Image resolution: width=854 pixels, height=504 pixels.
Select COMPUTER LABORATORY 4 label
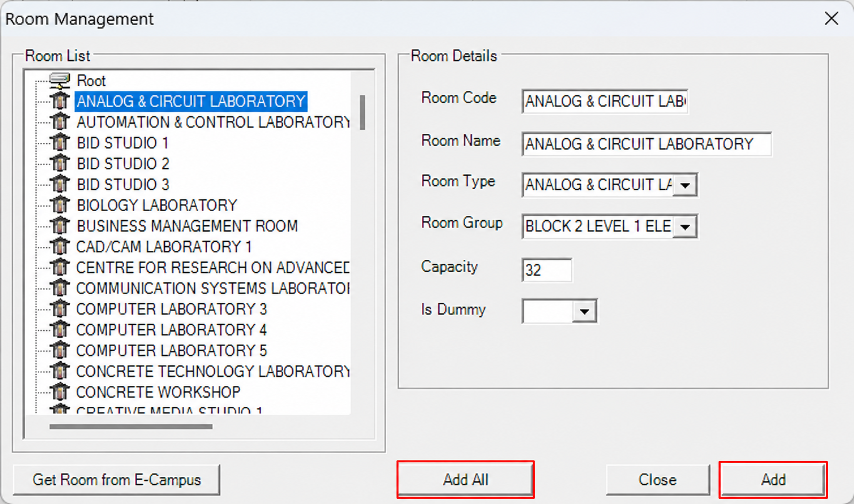172,330
